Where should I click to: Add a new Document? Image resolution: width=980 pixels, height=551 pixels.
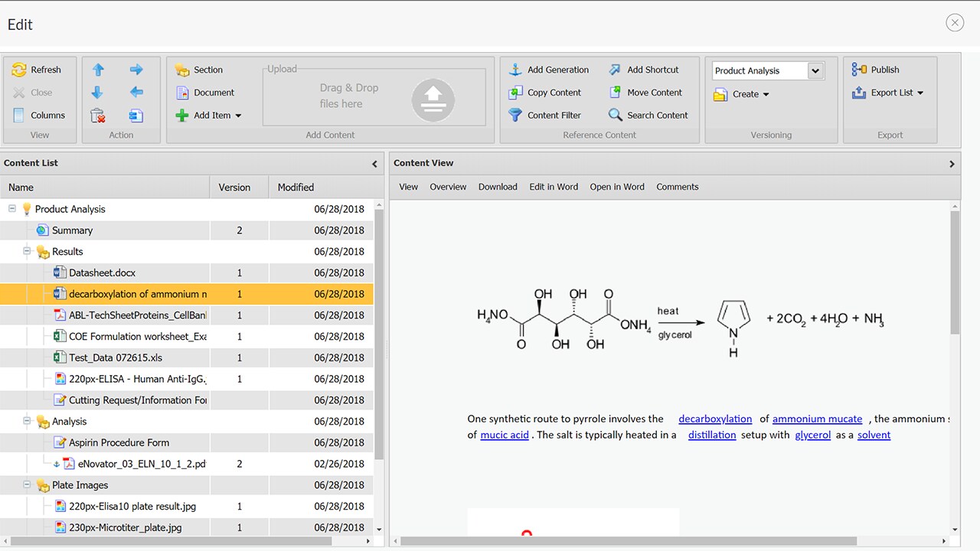pos(205,93)
